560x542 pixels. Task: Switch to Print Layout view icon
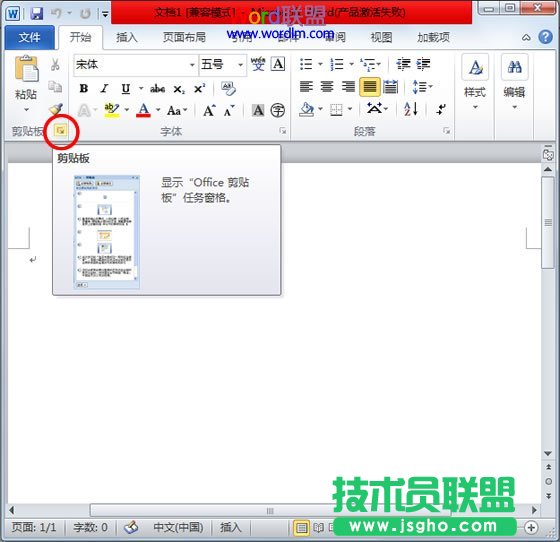pos(301,527)
